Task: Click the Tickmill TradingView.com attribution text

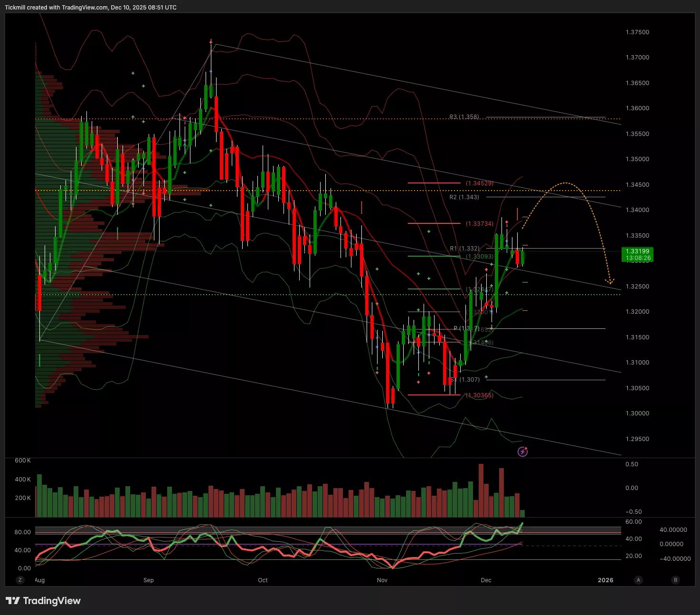Action: click(90, 8)
